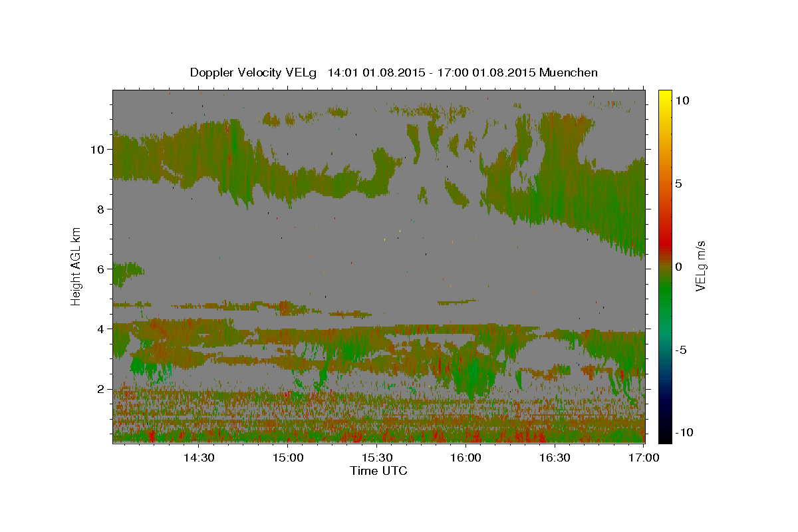Click the height tick label 6
The image size is (798, 532).
coord(101,269)
